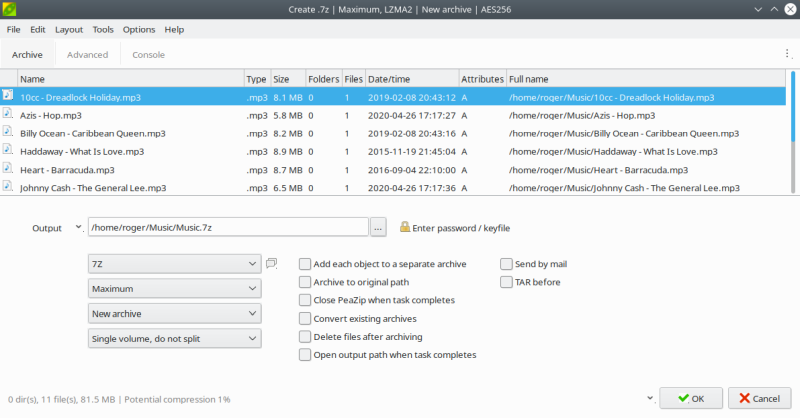Click the output path text field

tap(228, 228)
